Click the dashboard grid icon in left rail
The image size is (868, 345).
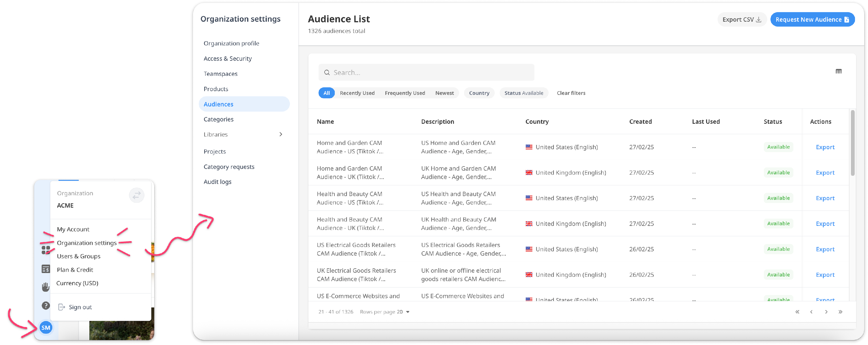click(46, 250)
